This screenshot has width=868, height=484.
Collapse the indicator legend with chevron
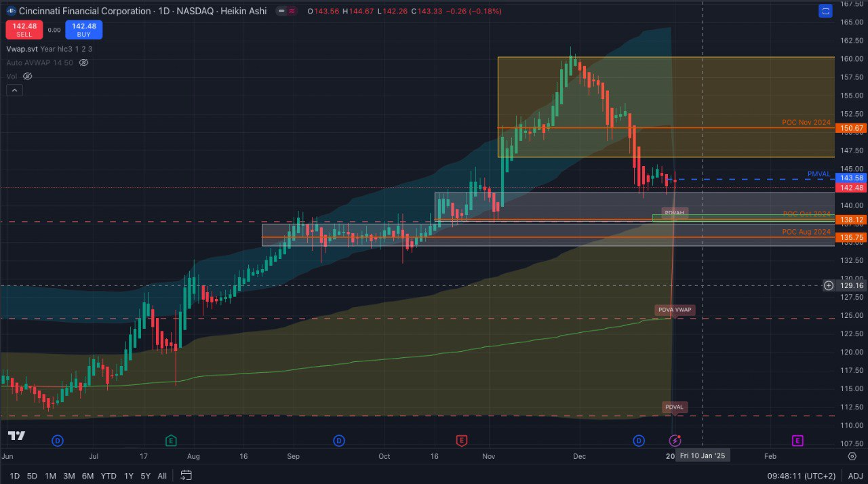coord(12,90)
